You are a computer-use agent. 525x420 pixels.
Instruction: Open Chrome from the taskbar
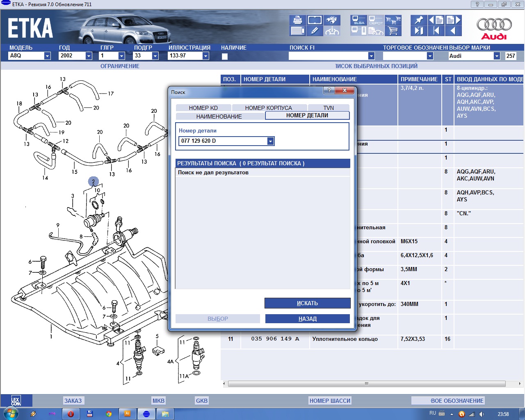click(x=109, y=414)
